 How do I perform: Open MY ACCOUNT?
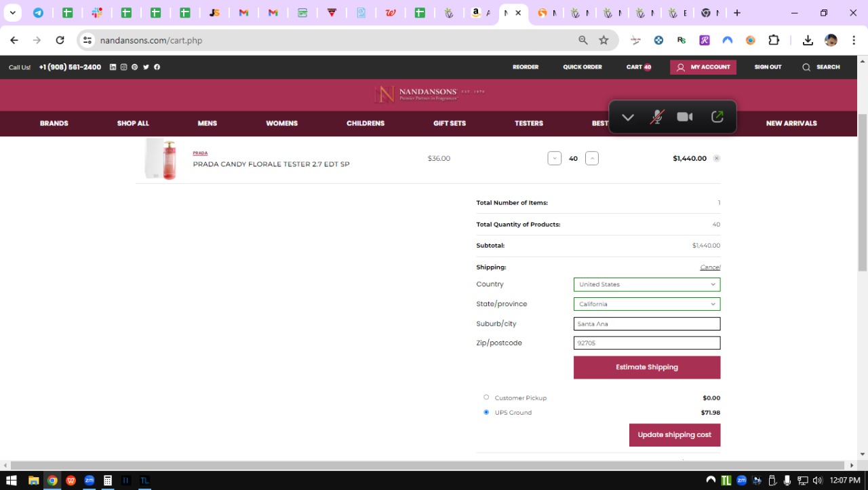[x=703, y=67]
